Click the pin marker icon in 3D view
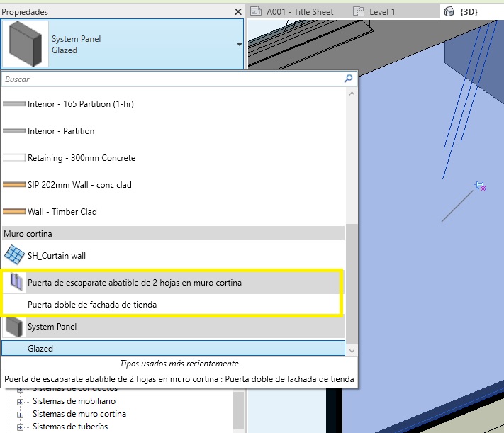Image resolution: width=504 pixels, height=433 pixels. point(480,186)
